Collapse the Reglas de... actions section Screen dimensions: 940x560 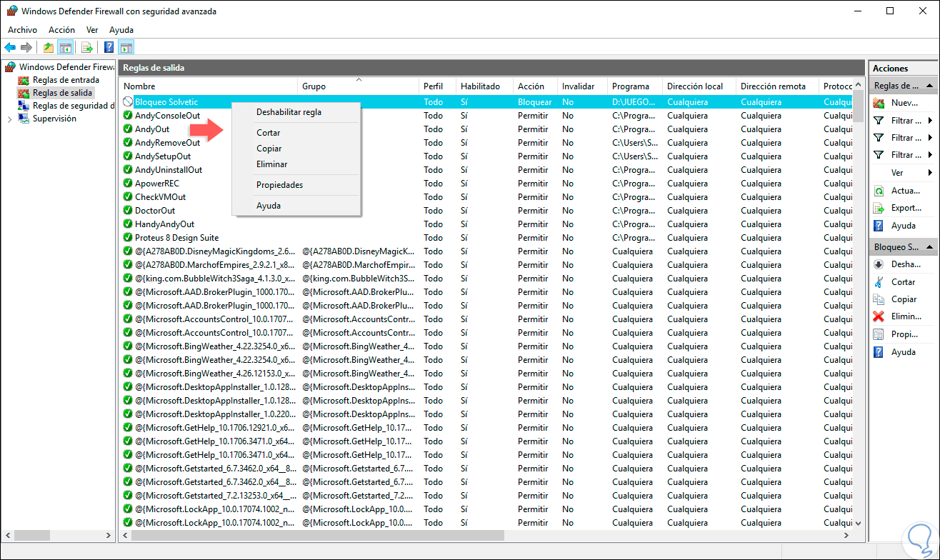[x=930, y=86]
